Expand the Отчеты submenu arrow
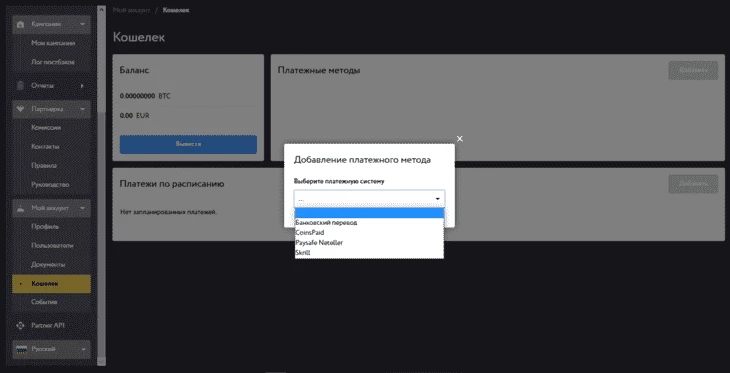Screen dimensions: 730x373 pyautogui.click(x=82, y=86)
